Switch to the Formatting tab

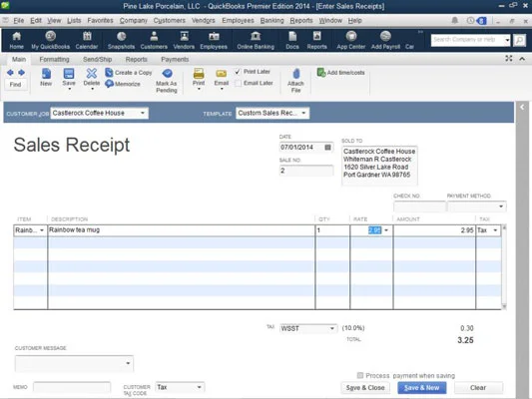[54, 59]
